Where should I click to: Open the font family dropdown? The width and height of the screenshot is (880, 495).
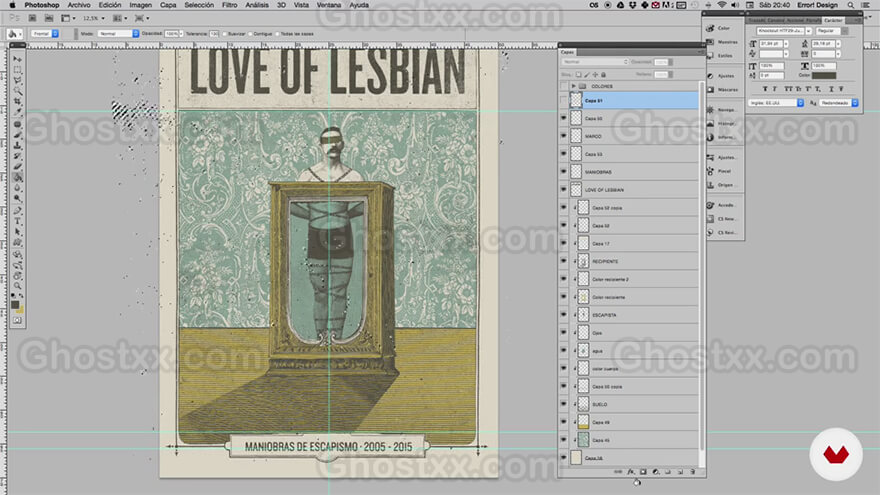coord(784,31)
